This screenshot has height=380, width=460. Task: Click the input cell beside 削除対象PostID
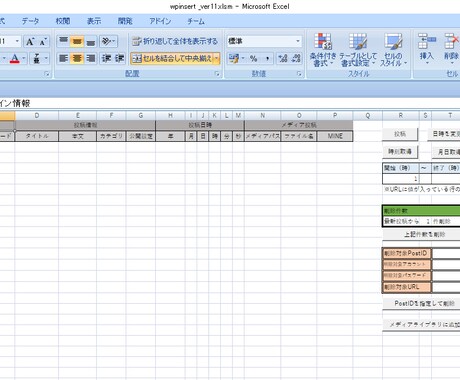pos(446,253)
